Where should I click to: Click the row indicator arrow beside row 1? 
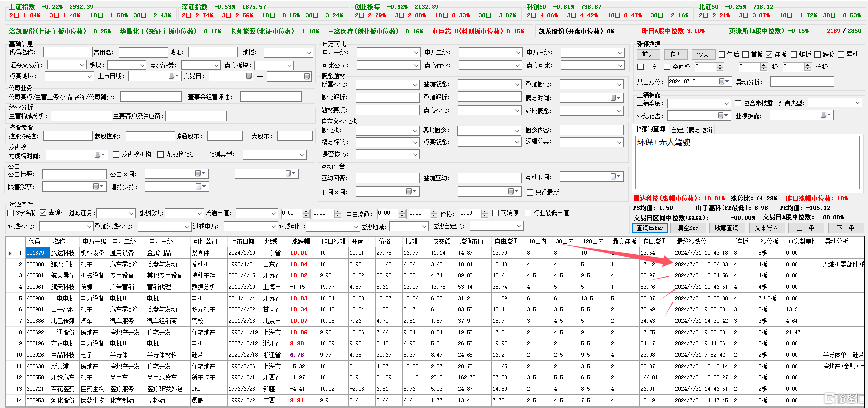pos(10,253)
